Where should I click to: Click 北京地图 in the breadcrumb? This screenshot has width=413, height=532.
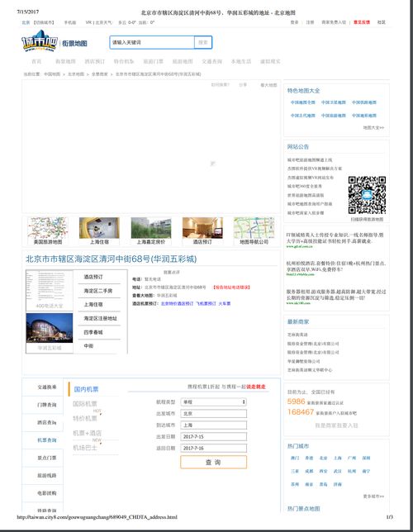click(76, 74)
